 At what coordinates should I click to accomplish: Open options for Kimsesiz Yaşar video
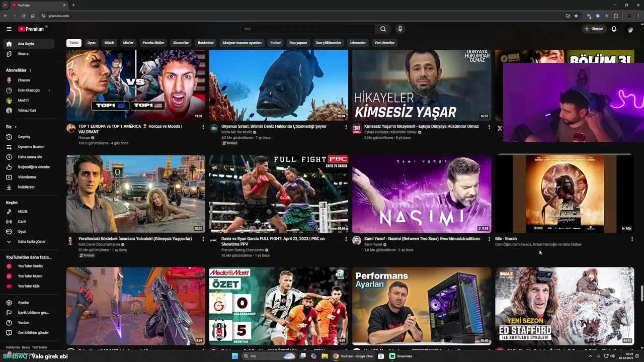click(x=489, y=127)
